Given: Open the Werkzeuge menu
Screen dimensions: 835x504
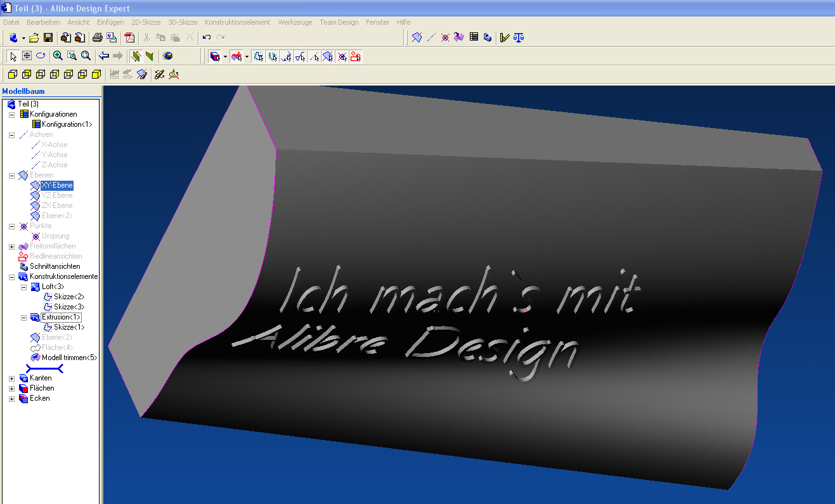Looking at the screenshot, I should tap(295, 22).
